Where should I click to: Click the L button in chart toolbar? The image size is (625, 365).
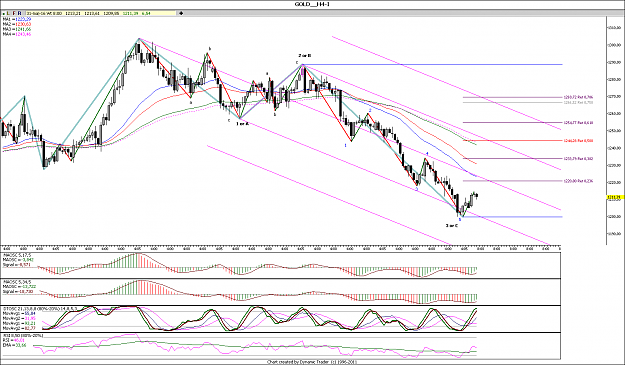(8, 13)
